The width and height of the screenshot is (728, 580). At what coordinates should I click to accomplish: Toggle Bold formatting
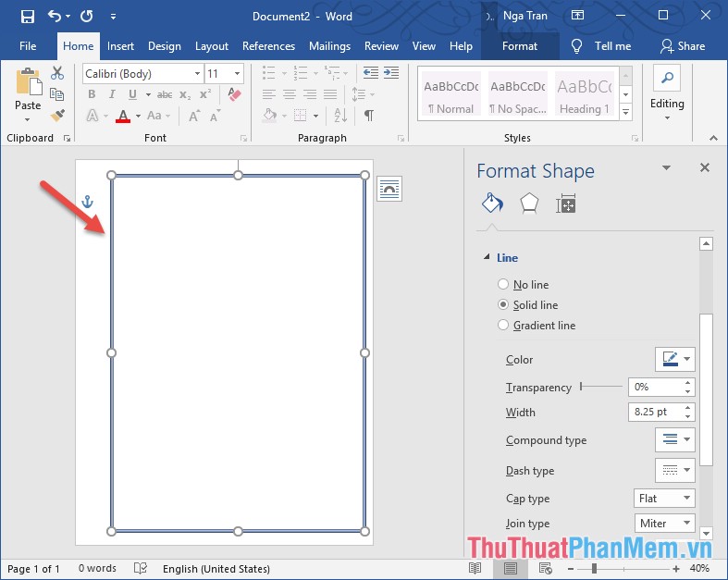click(92, 94)
